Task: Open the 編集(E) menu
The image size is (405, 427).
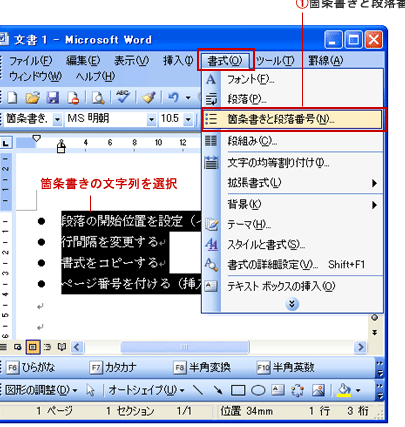Action: 83,60
